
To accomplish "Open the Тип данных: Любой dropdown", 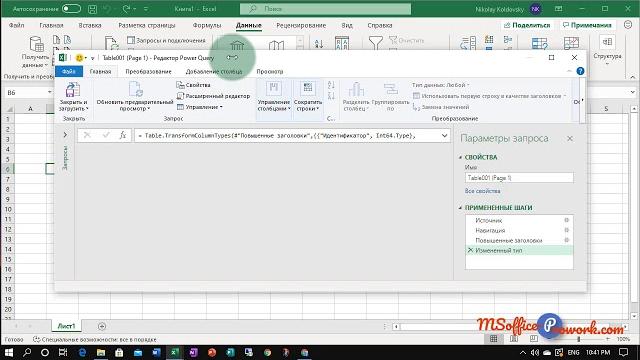I will pos(441,85).
